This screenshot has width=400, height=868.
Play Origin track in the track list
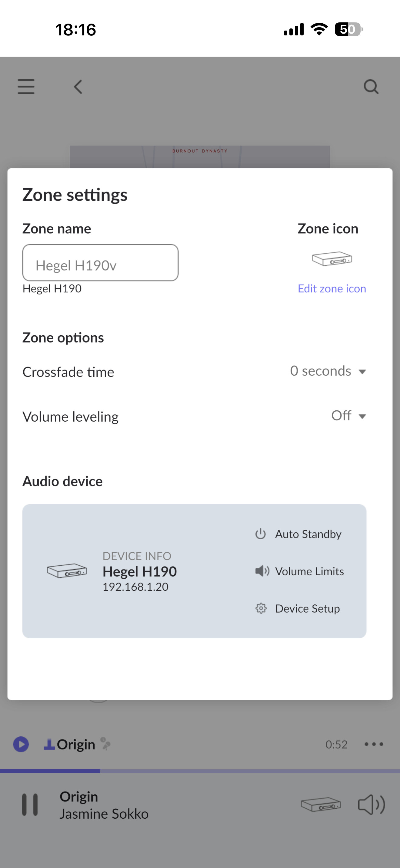tap(21, 744)
